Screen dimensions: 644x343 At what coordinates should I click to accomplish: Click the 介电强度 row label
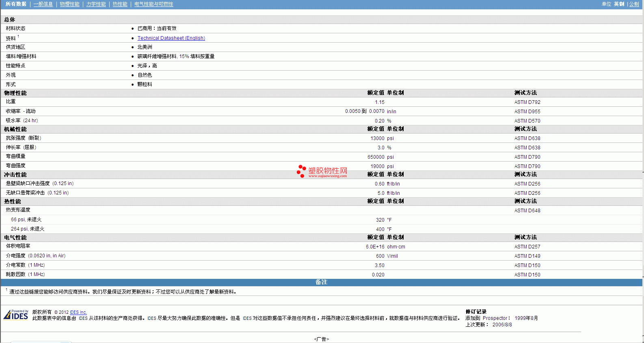pyautogui.click(x=36, y=256)
